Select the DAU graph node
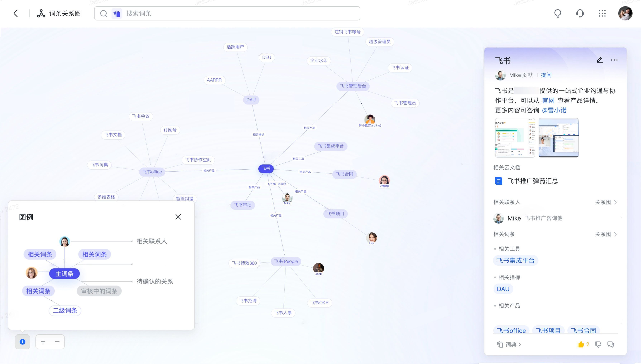641x364 pixels. [x=251, y=100]
